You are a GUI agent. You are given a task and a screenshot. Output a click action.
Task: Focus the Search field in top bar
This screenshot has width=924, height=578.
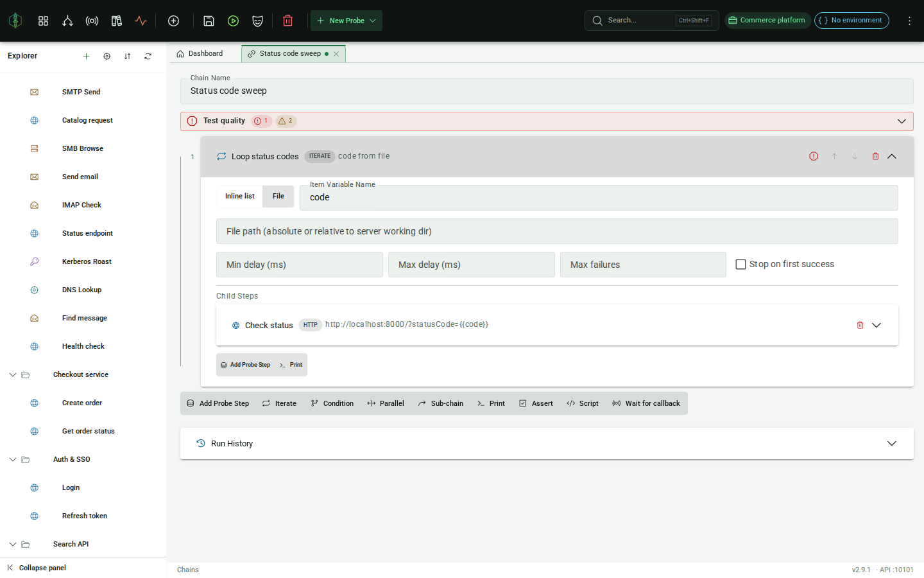(x=651, y=21)
